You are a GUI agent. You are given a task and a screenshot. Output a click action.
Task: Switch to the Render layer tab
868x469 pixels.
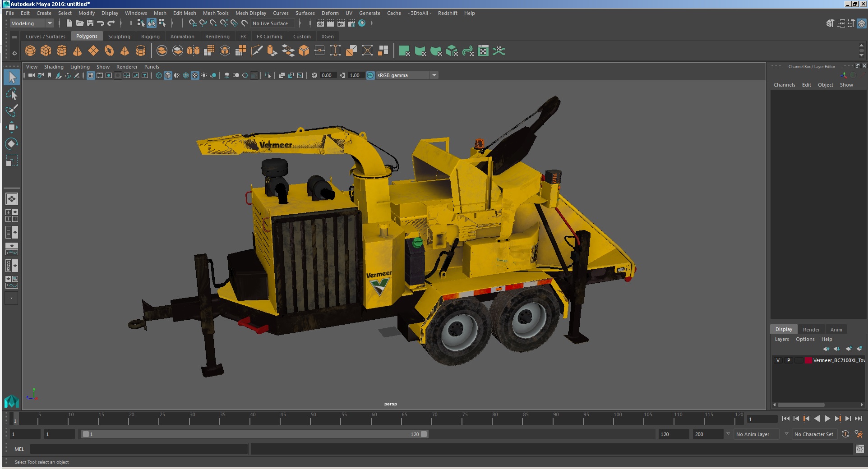(811, 329)
